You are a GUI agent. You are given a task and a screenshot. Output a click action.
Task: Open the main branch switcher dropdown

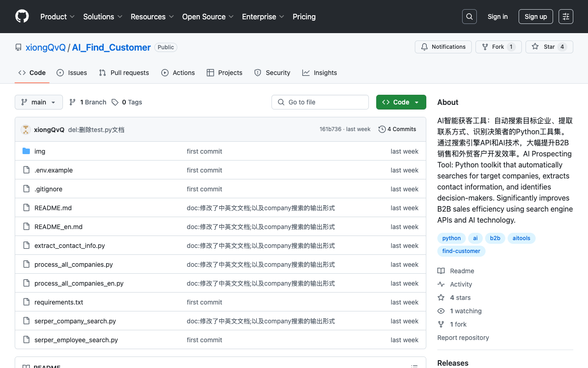click(39, 102)
